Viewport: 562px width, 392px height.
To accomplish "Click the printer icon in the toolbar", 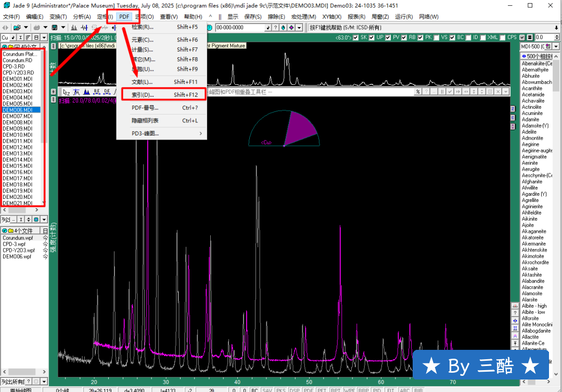I will pos(36,27).
